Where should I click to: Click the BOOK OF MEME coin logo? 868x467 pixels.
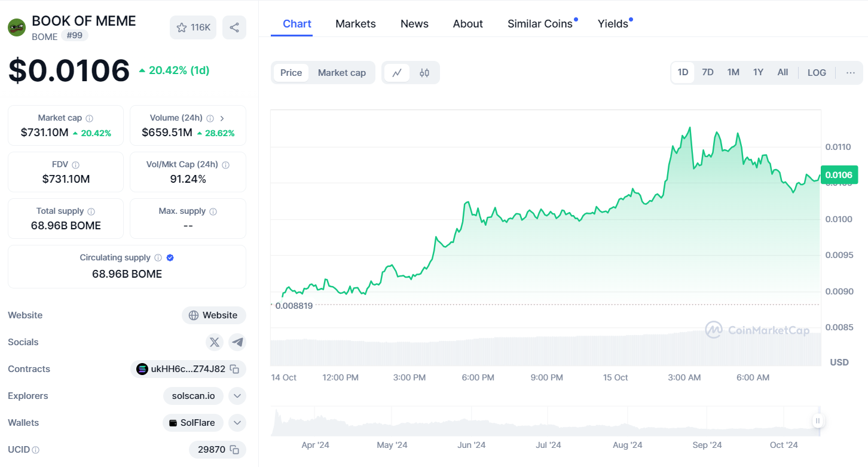pyautogui.click(x=17, y=27)
